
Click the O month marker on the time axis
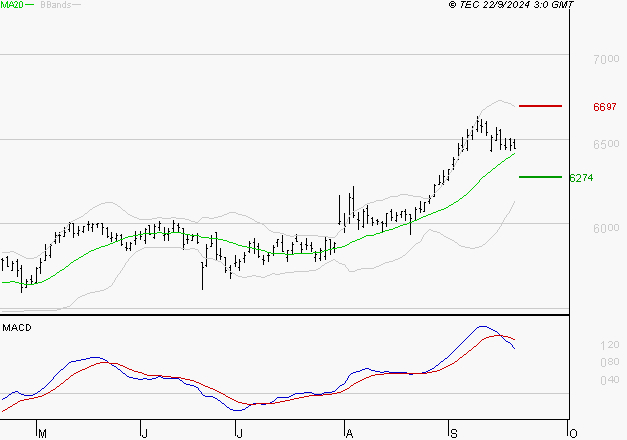[x=573, y=434]
